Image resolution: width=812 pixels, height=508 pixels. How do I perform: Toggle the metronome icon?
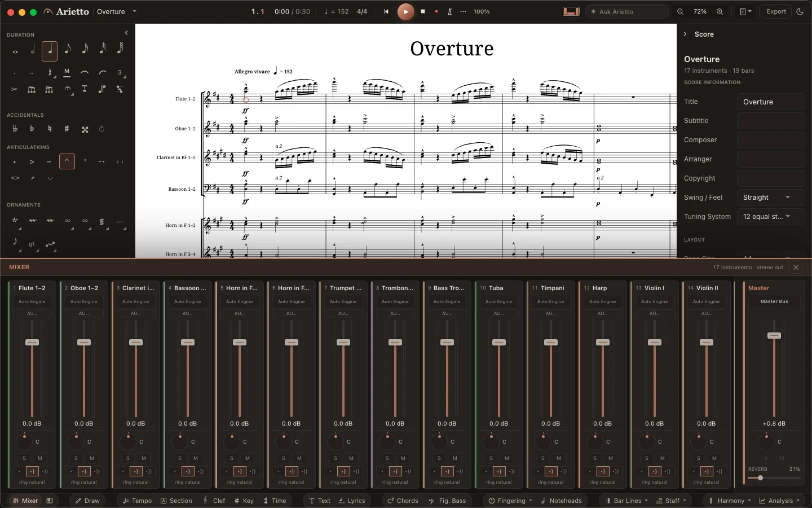click(x=450, y=12)
